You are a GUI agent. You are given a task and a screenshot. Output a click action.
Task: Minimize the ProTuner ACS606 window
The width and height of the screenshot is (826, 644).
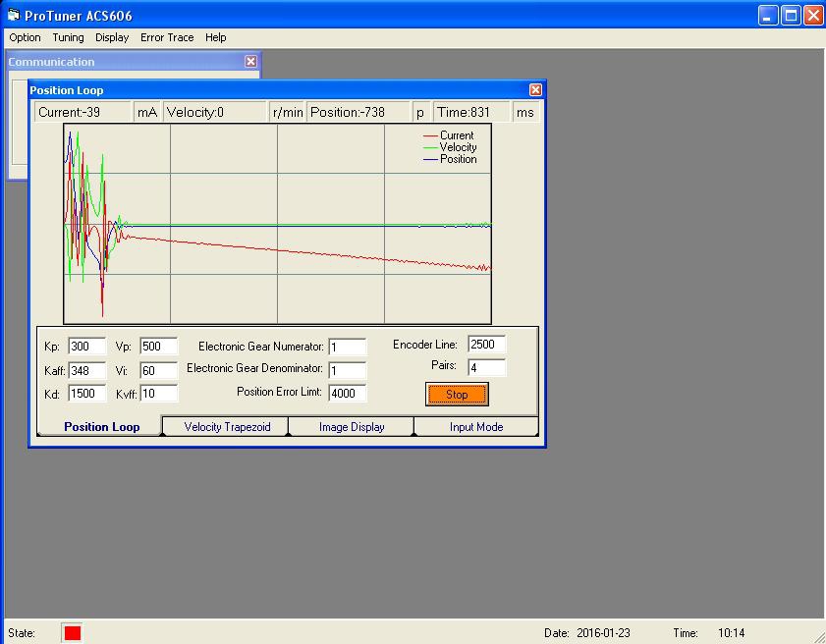click(x=768, y=16)
